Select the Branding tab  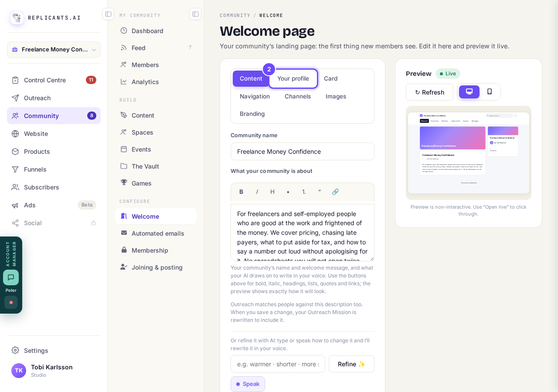[x=252, y=114]
